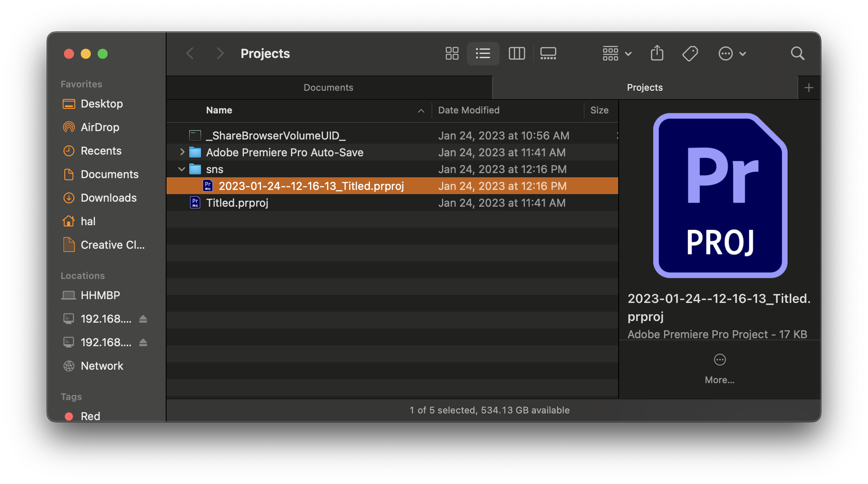Click the Search magnifier icon
868x484 pixels.
click(x=797, y=53)
